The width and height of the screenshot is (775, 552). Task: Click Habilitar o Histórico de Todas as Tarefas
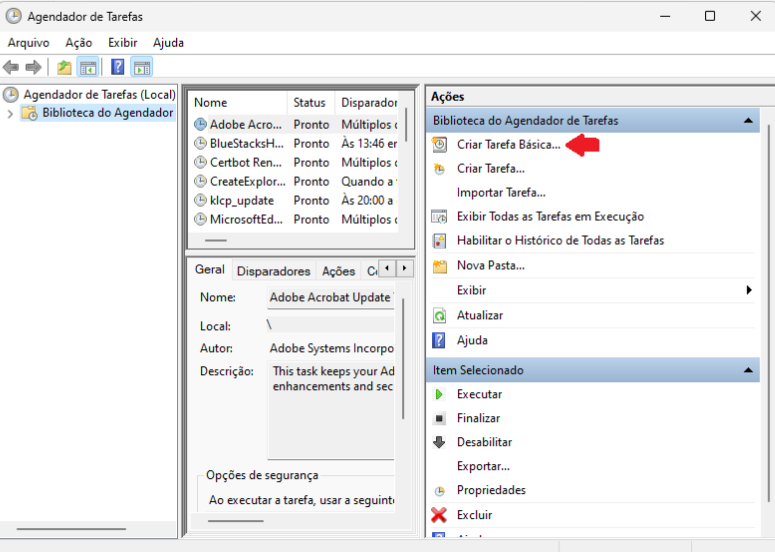(x=560, y=241)
